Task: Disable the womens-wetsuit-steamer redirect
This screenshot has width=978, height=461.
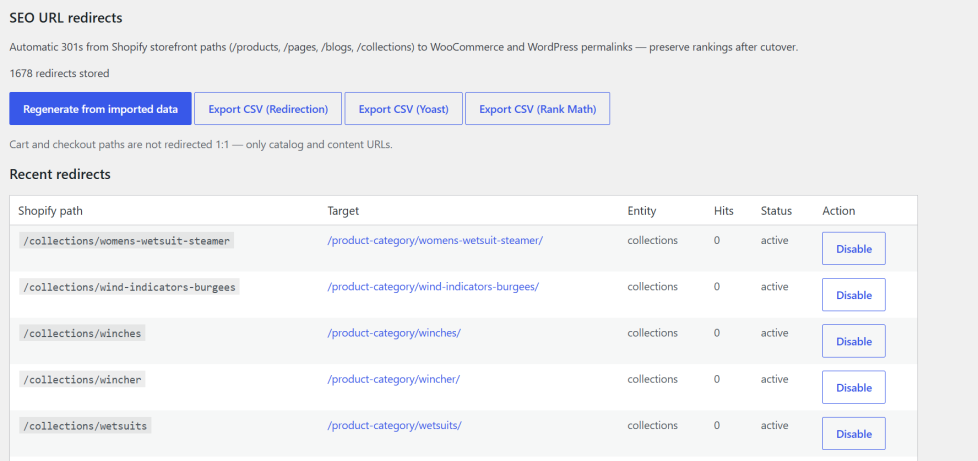Action: pos(854,248)
